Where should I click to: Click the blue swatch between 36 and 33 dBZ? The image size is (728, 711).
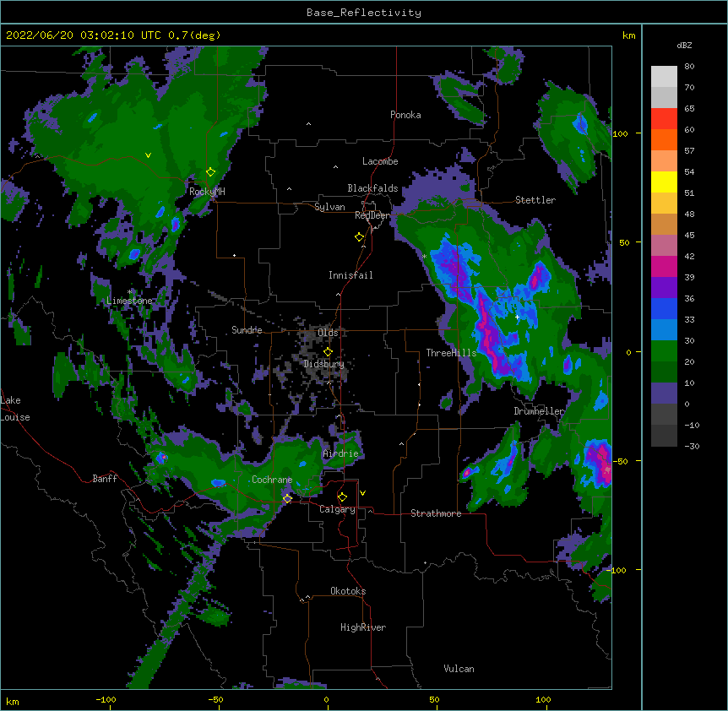tap(664, 308)
